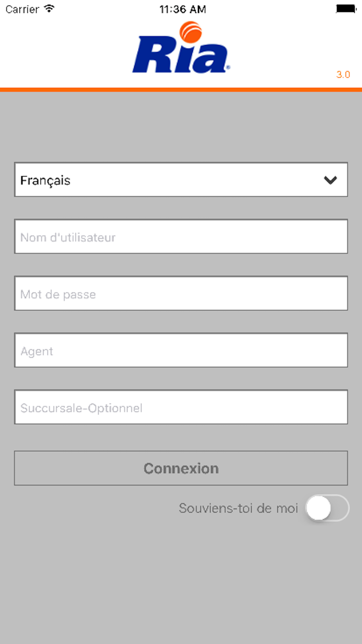Select the Mot de passe field

181,293
